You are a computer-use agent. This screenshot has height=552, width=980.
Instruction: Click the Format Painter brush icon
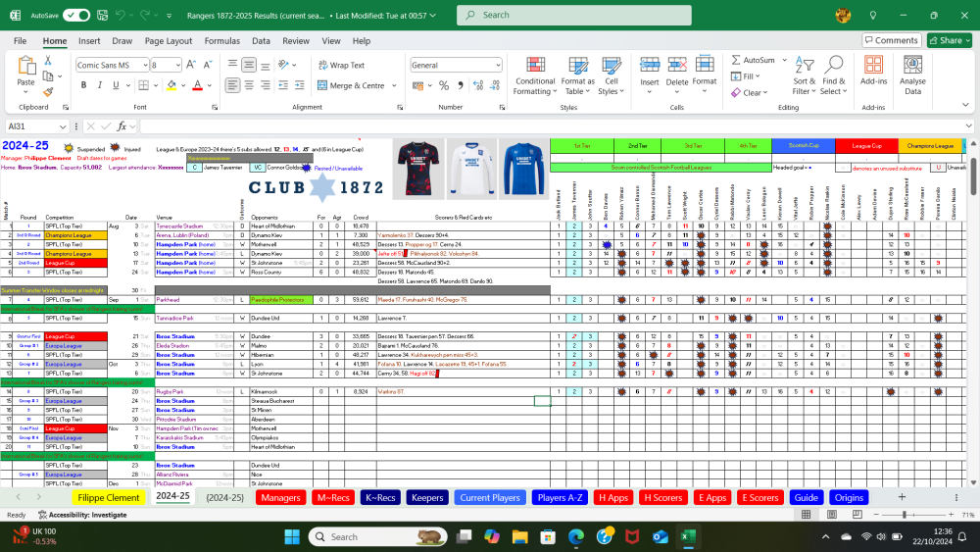click(x=47, y=92)
